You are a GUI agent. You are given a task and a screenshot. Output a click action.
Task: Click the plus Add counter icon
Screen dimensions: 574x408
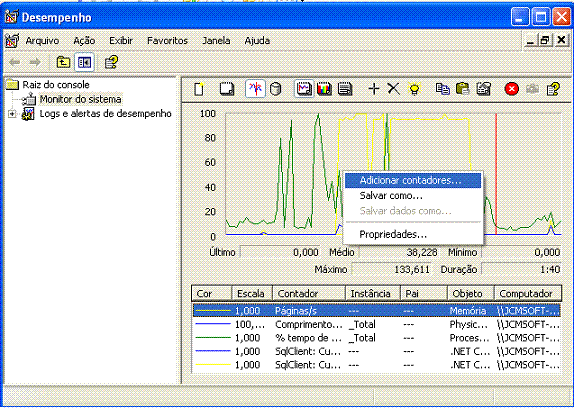click(374, 89)
